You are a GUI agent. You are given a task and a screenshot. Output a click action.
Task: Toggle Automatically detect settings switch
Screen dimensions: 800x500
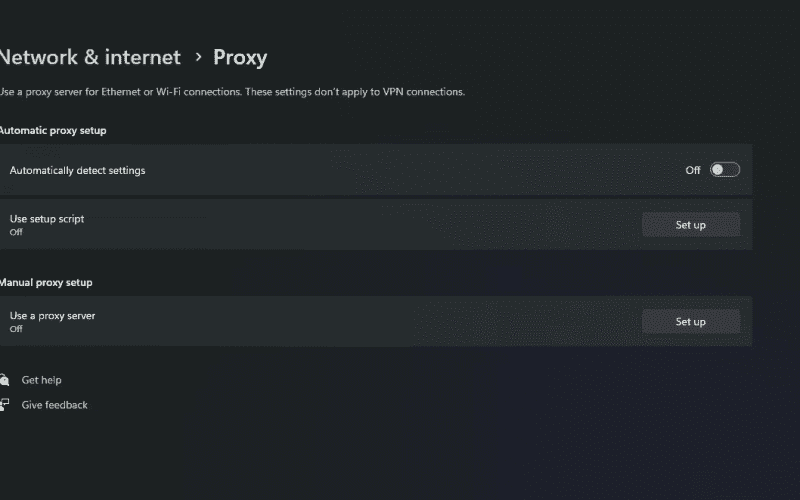pyautogui.click(x=724, y=170)
